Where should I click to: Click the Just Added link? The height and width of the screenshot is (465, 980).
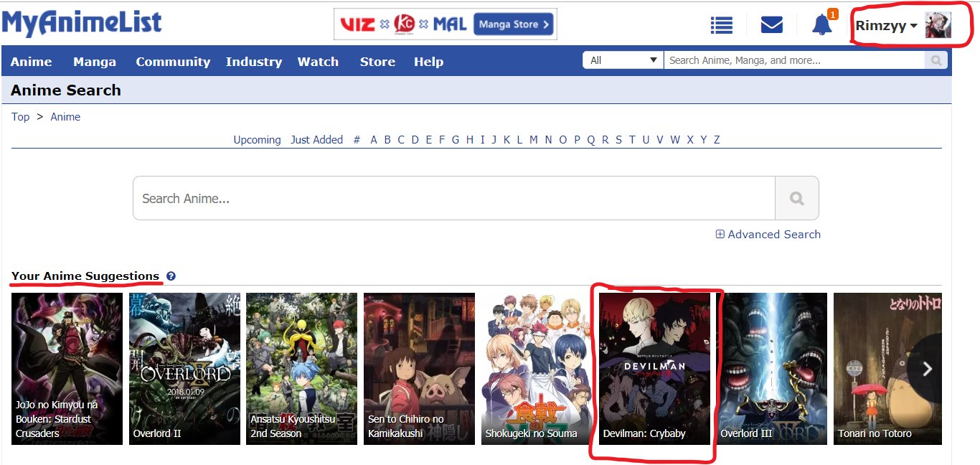point(316,140)
